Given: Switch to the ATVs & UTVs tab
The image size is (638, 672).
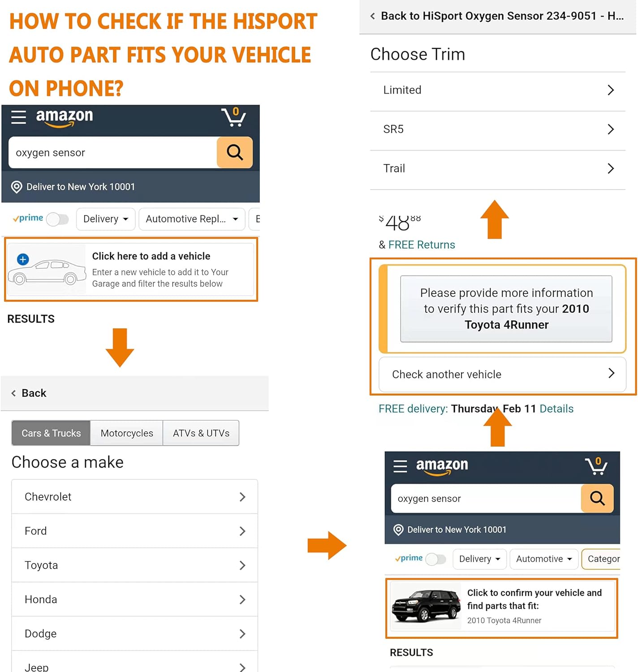Looking at the screenshot, I should point(201,433).
